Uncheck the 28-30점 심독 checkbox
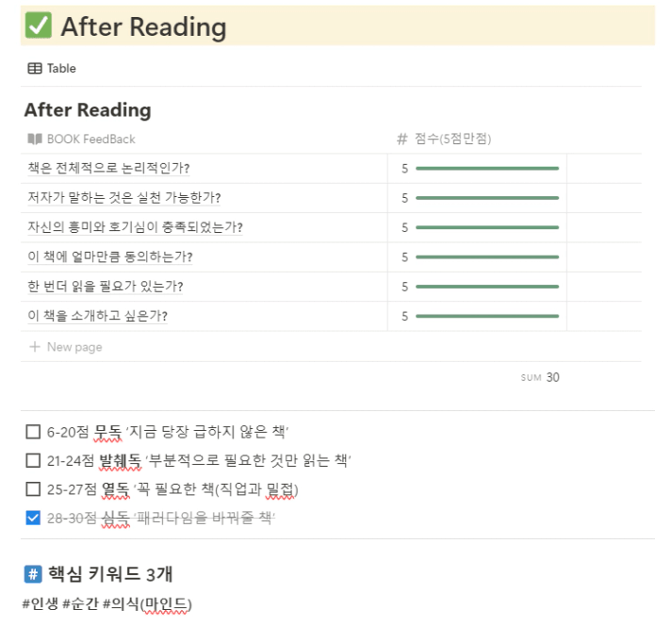672x627 pixels. [33, 518]
